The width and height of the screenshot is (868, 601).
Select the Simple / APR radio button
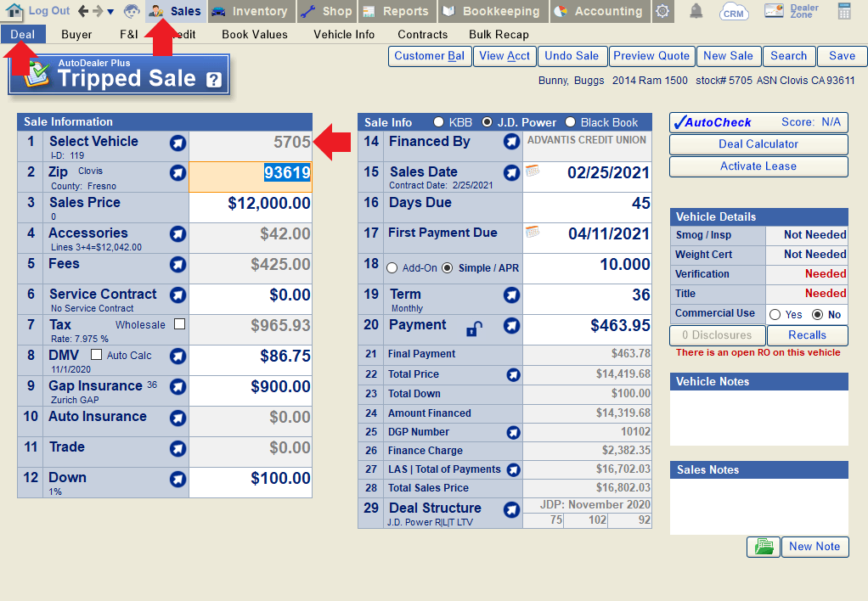[448, 268]
